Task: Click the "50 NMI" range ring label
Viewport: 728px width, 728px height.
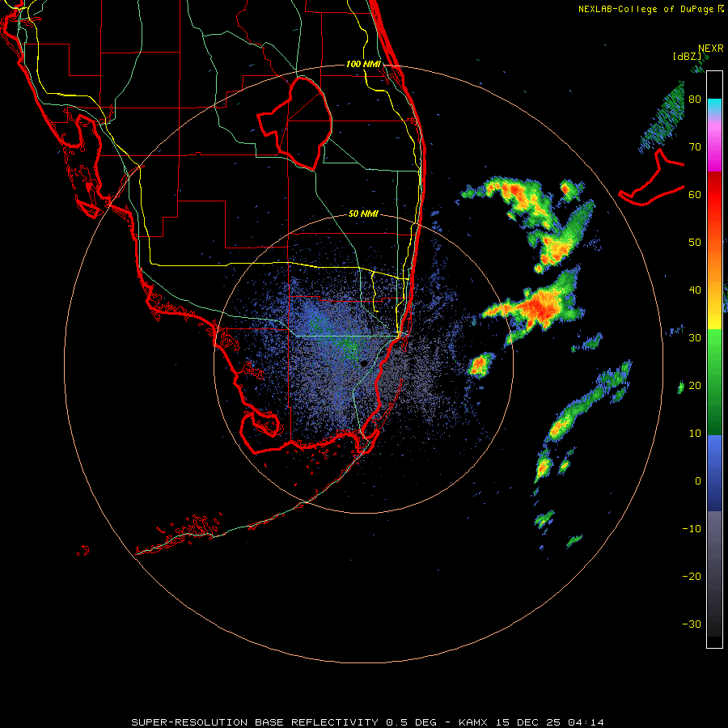Action: click(363, 214)
